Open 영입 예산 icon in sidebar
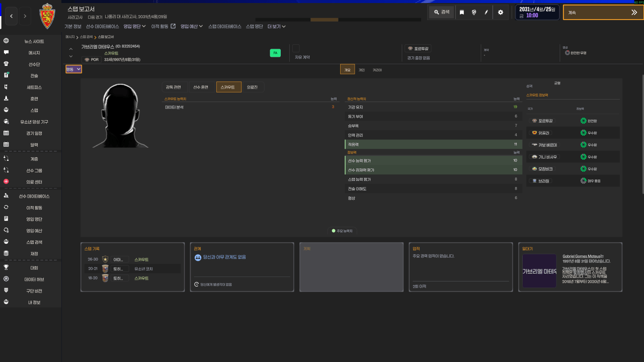This screenshot has width=644, height=362. click(x=6, y=231)
